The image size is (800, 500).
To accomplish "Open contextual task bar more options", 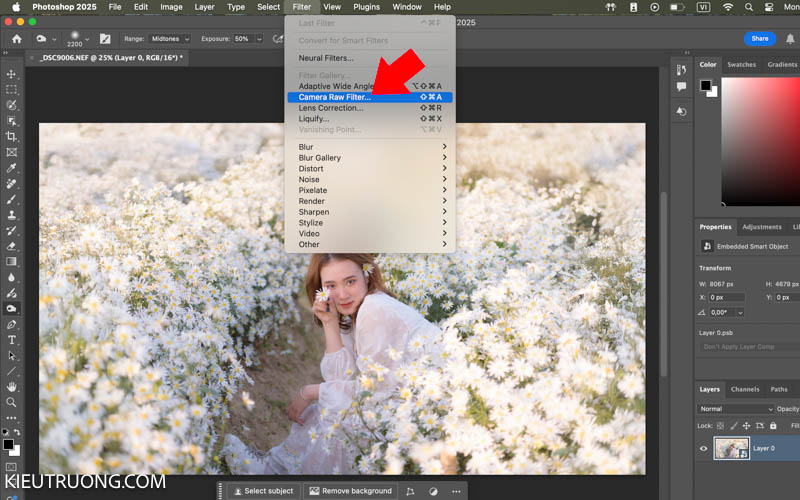I will (x=456, y=491).
